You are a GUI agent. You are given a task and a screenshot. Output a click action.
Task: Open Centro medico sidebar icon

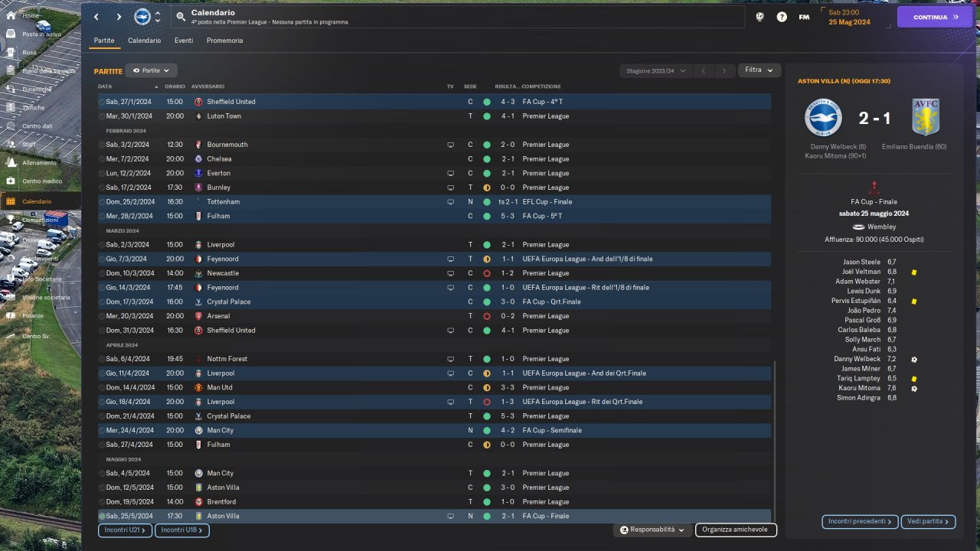click(11, 181)
